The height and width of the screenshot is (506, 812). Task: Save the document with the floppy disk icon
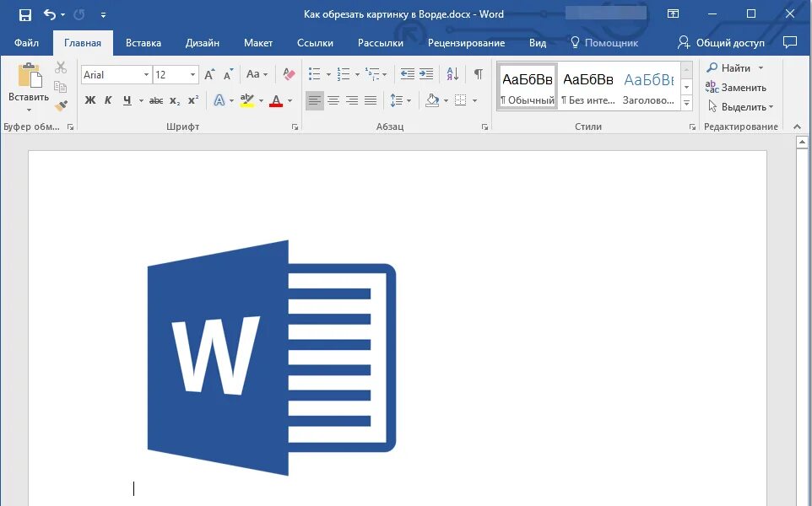click(24, 14)
